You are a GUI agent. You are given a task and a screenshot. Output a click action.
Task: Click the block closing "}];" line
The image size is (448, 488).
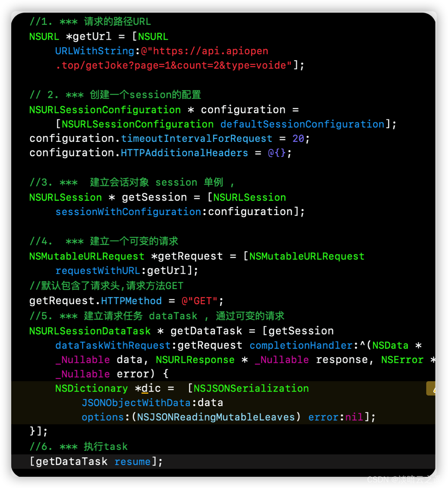click(x=38, y=431)
